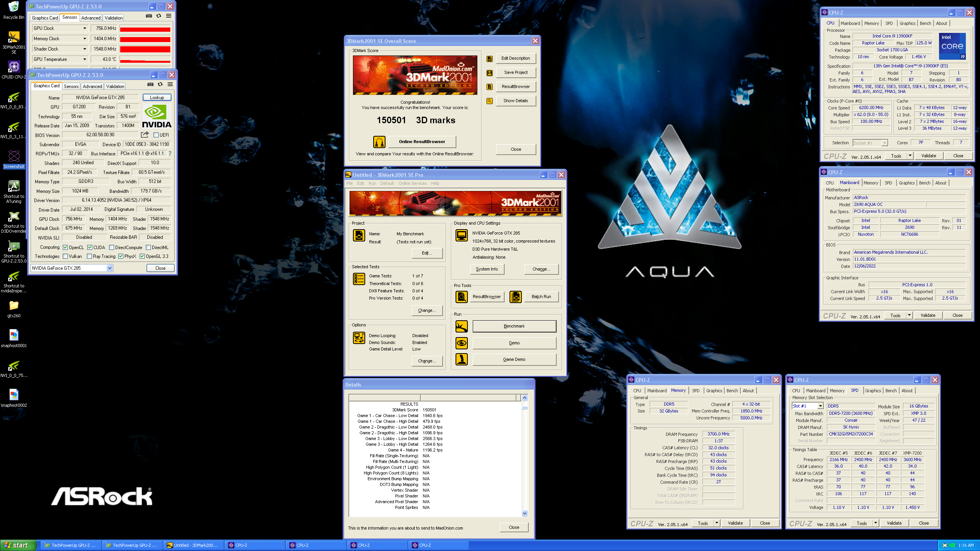
Task: Toggle the UEFI checkbox in GPU-Z
Action: coord(156,135)
